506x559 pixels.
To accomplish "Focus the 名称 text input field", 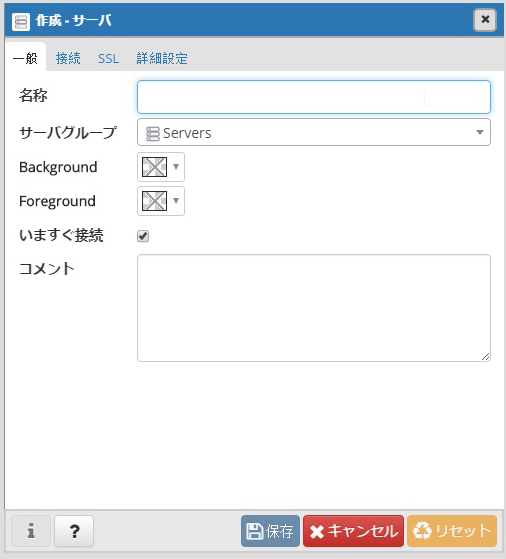I will 314,97.
